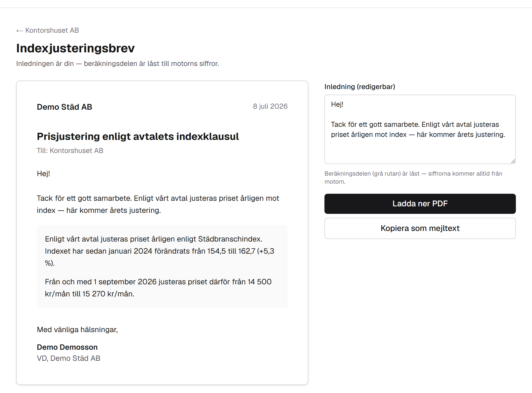Click the letter date 8 juli 2026
This screenshot has width=532, height=393.
point(270,106)
